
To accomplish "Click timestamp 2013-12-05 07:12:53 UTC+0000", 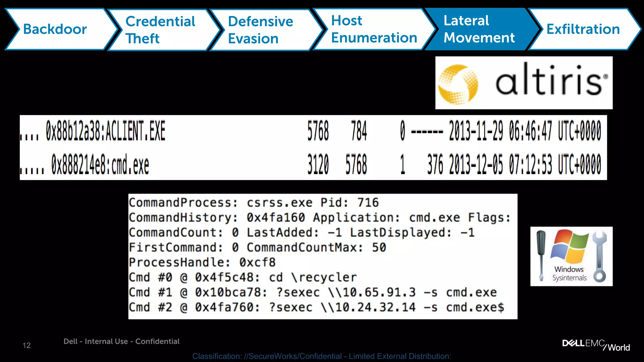I will coord(525,164).
